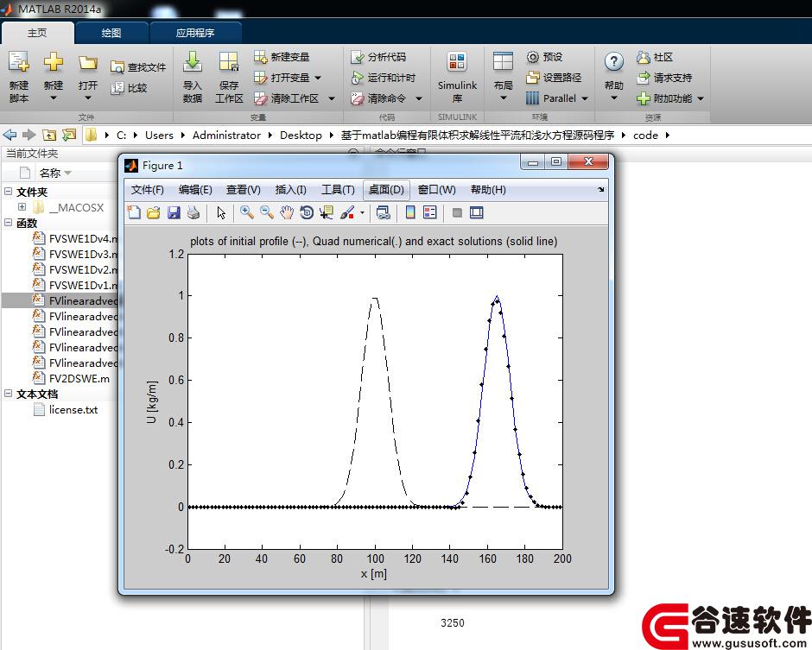Click the Compare (比较) button
This screenshot has height=650, width=812.
pos(130,88)
